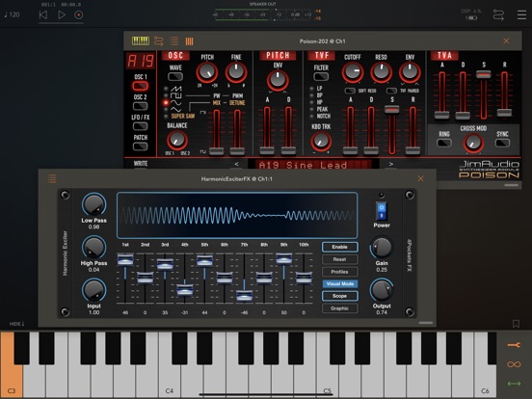Switch to the LFO / FX page

140,126
